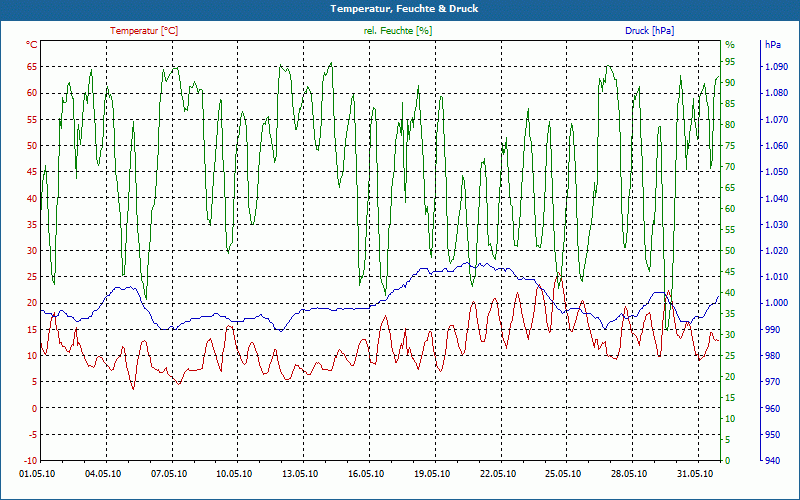Image resolution: width=800 pixels, height=500 pixels.
Task: Click the '1.090' tick on pressure axis
Action: (777, 66)
